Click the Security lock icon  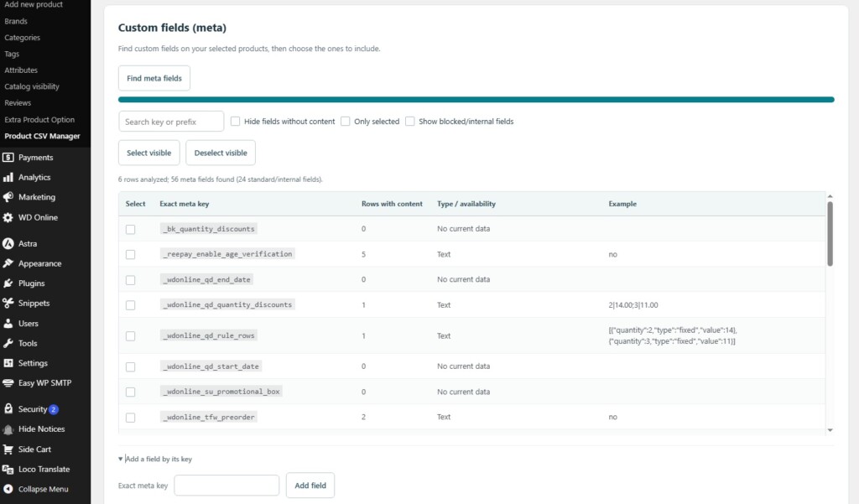click(x=8, y=408)
